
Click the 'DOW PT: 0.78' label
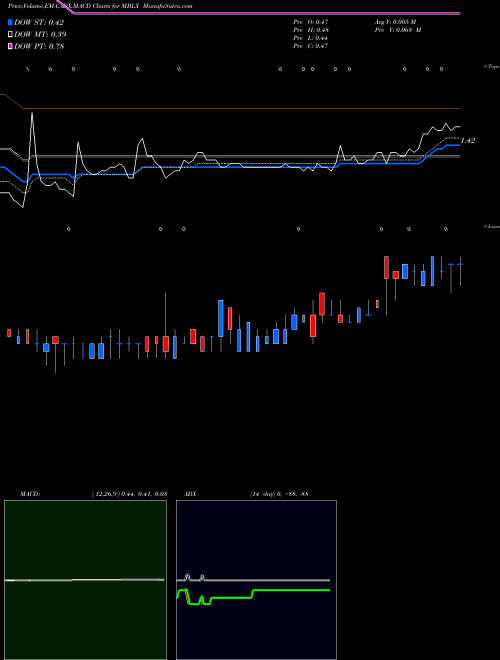tap(39, 46)
